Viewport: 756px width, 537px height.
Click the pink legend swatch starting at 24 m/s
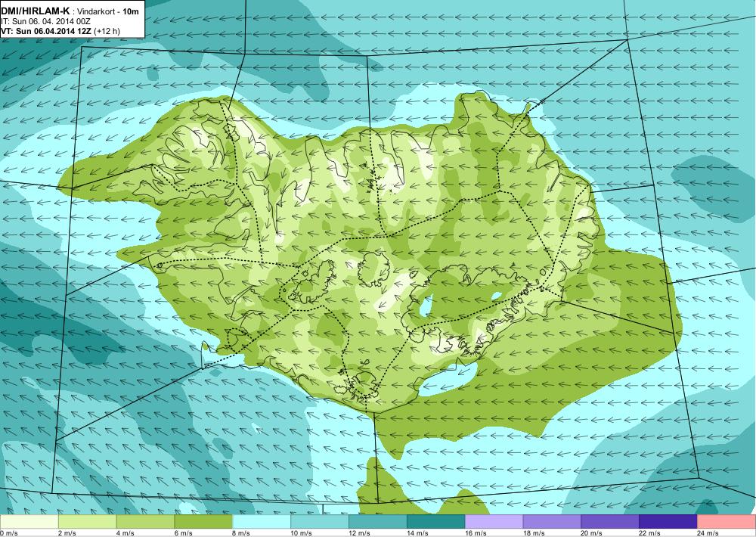point(727,522)
